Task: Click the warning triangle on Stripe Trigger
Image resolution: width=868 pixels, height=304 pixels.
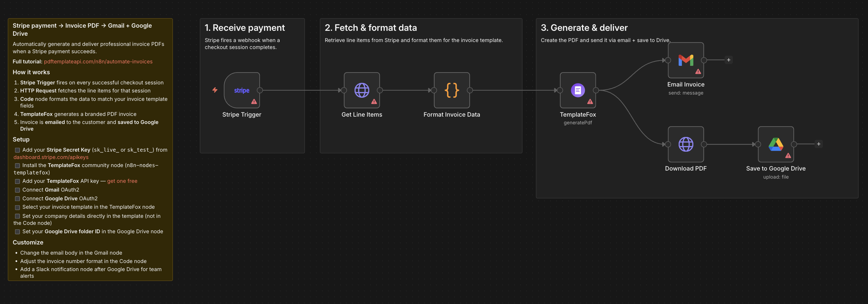Action: point(254,102)
